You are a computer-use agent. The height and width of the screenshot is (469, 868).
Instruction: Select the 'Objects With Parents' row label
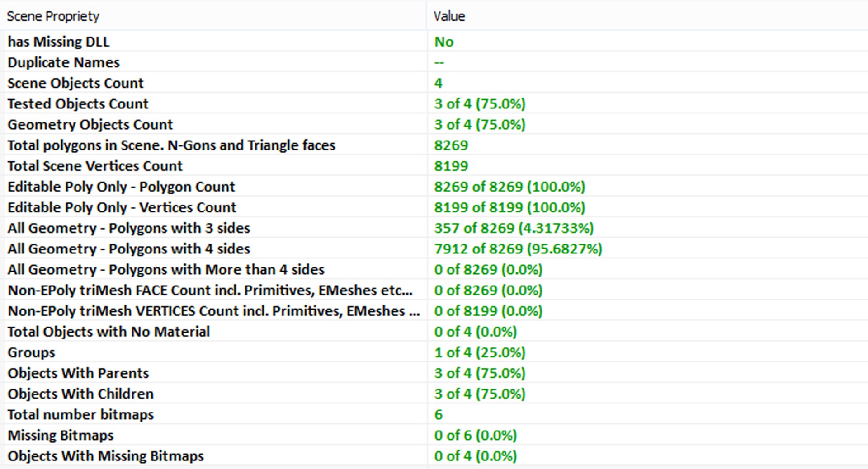78,373
